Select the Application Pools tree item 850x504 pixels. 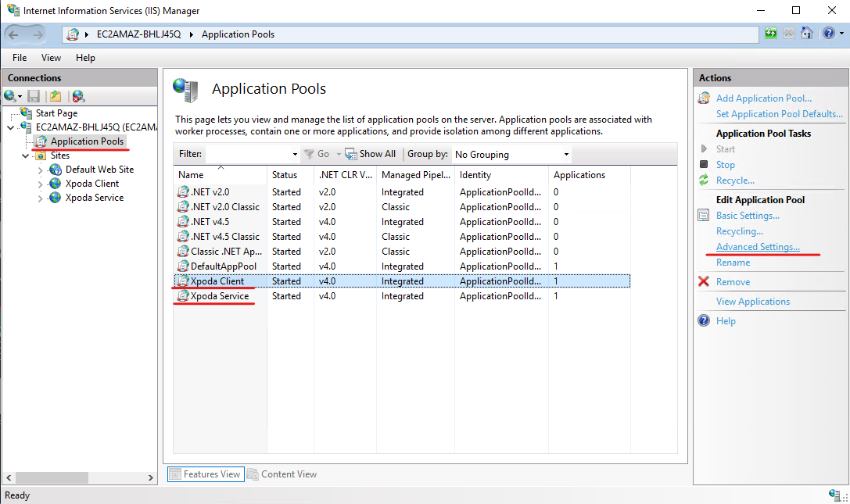[87, 141]
